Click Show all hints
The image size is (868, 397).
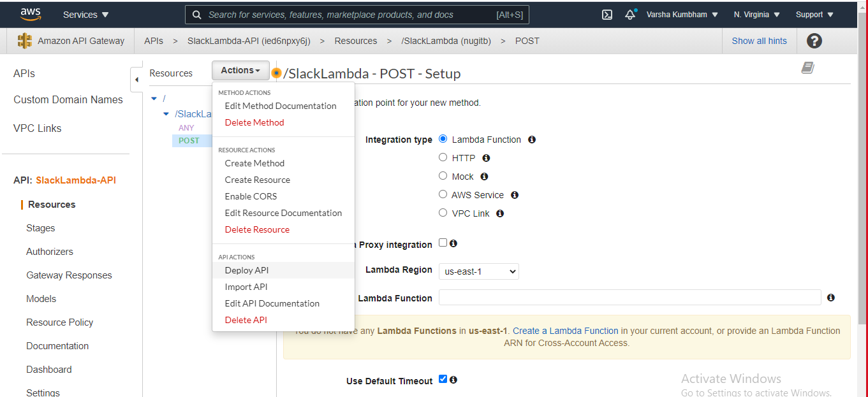[759, 41]
